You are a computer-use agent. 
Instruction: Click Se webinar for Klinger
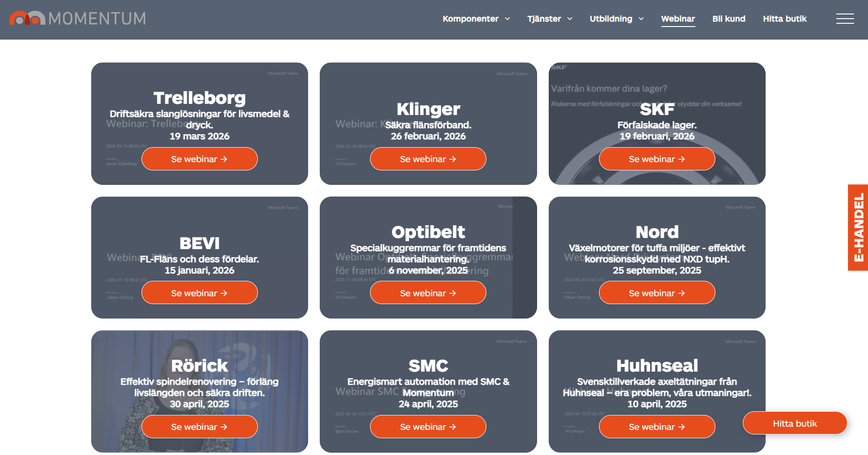(428, 159)
